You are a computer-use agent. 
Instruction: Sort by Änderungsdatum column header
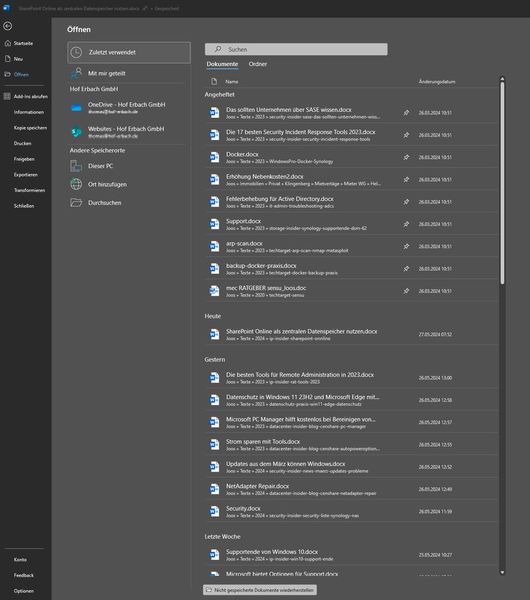tap(437, 82)
